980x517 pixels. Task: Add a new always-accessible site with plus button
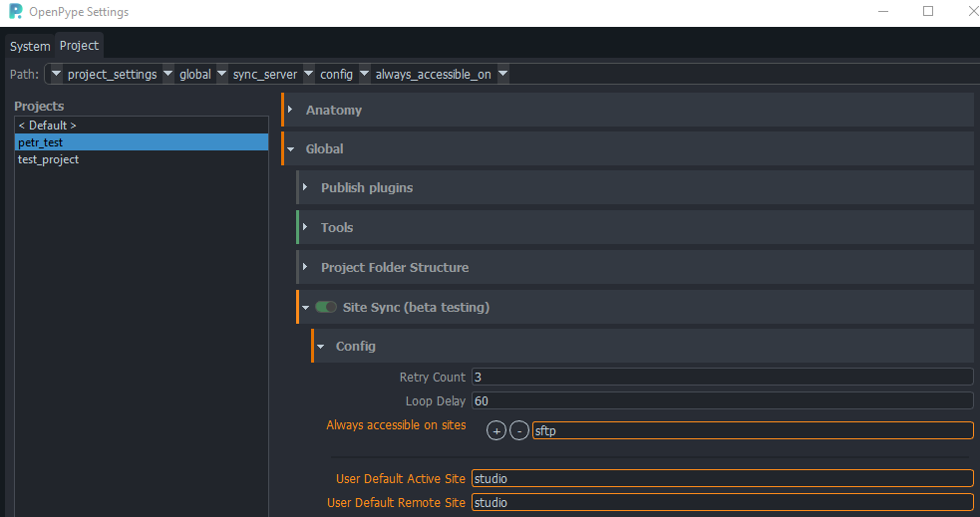496,430
